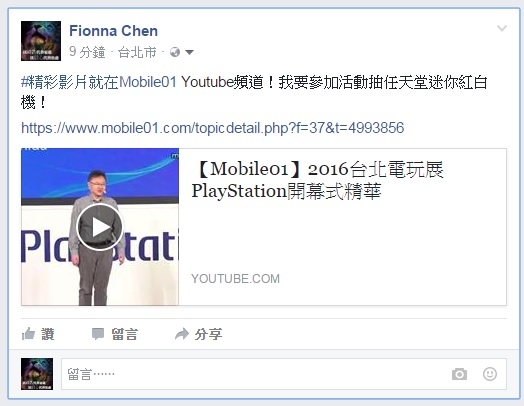Open the emoji smiley picker
The image size is (524, 406).
click(490, 374)
